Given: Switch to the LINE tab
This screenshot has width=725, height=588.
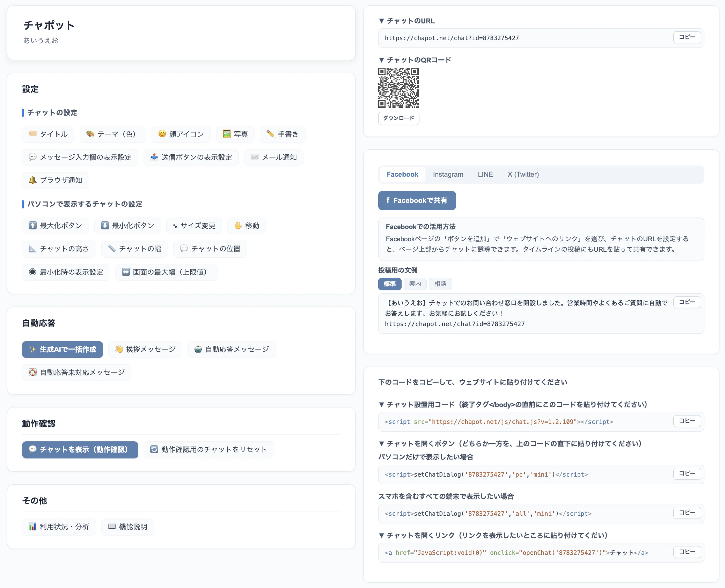Looking at the screenshot, I should (x=485, y=175).
